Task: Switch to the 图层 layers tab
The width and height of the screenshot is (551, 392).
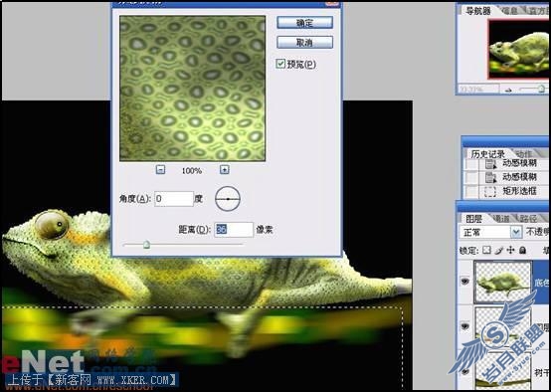Action: click(473, 219)
